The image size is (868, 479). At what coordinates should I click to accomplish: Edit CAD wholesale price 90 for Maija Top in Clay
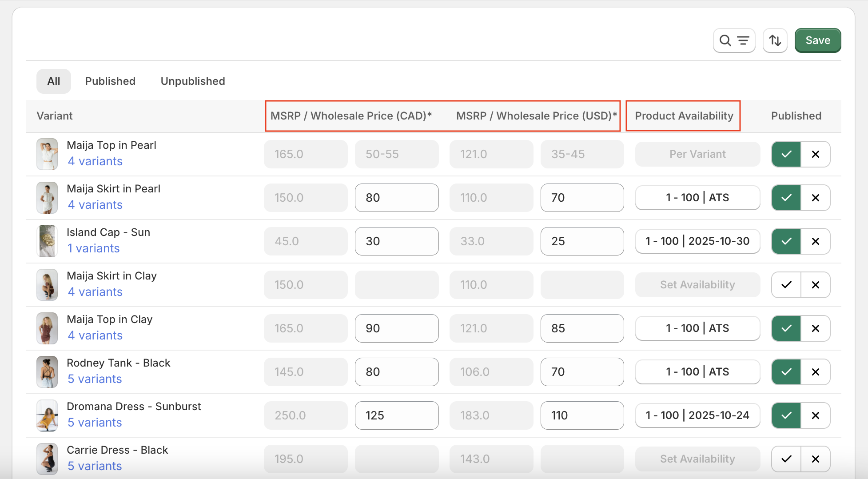(x=397, y=328)
